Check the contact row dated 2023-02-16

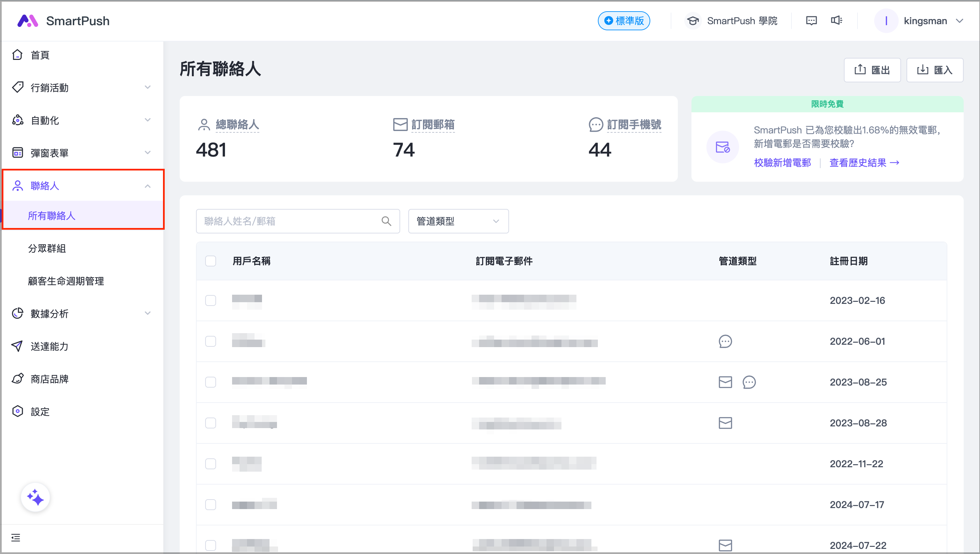click(210, 300)
